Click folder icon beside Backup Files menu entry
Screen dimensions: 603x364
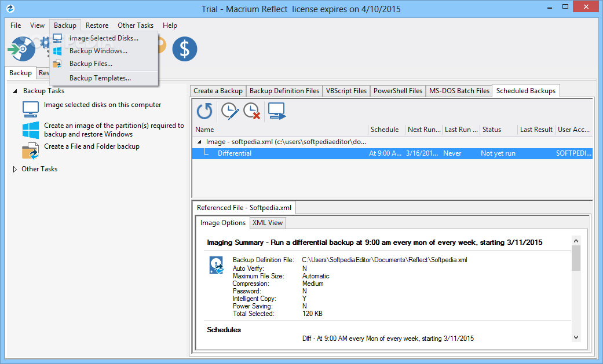coord(57,64)
